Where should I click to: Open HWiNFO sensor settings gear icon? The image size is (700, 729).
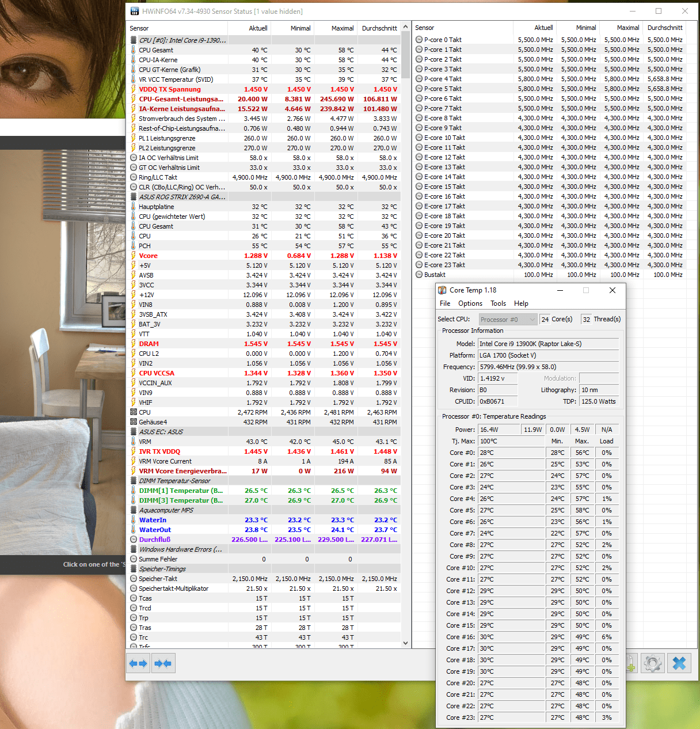(x=653, y=664)
